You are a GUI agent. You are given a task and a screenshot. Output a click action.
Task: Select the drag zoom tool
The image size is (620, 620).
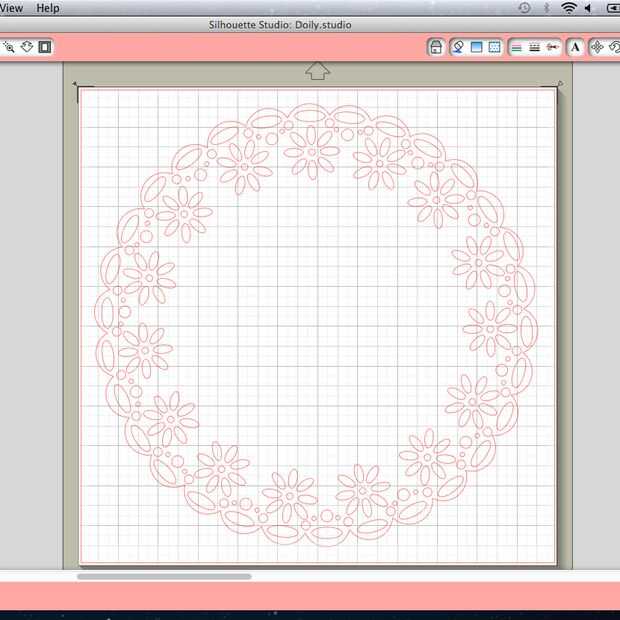tap(9, 47)
